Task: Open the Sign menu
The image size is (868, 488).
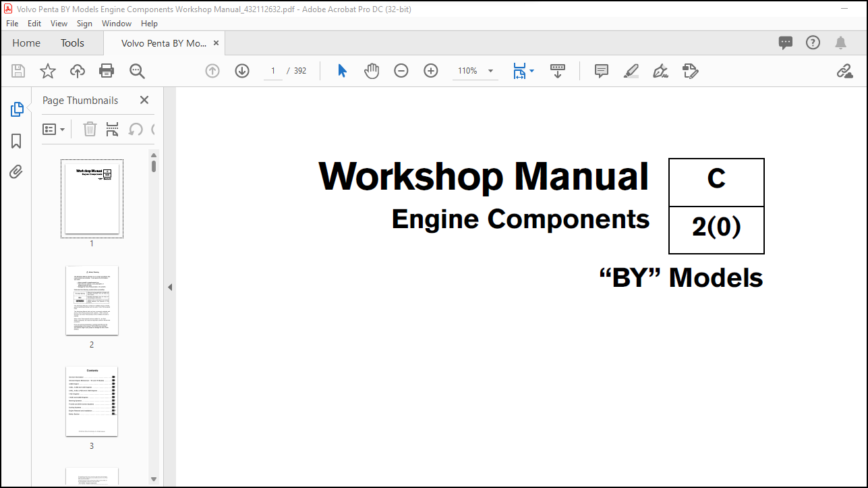Action: coord(84,23)
